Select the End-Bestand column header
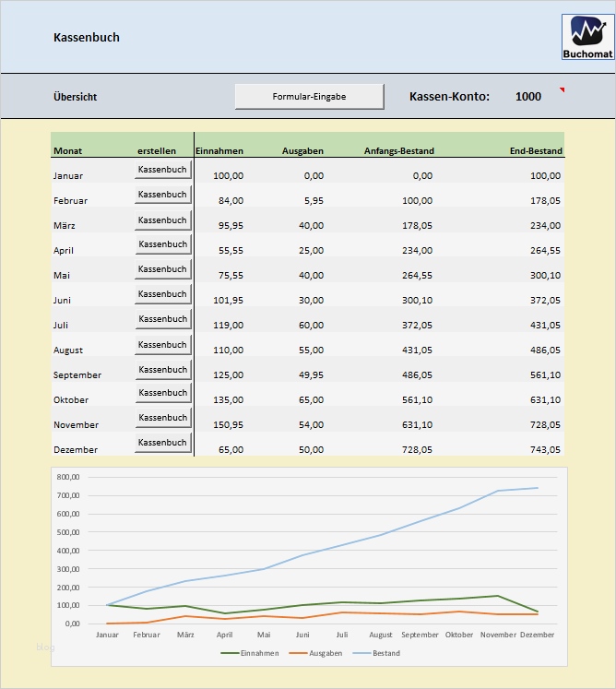This screenshot has height=689, width=616. [x=535, y=151]
